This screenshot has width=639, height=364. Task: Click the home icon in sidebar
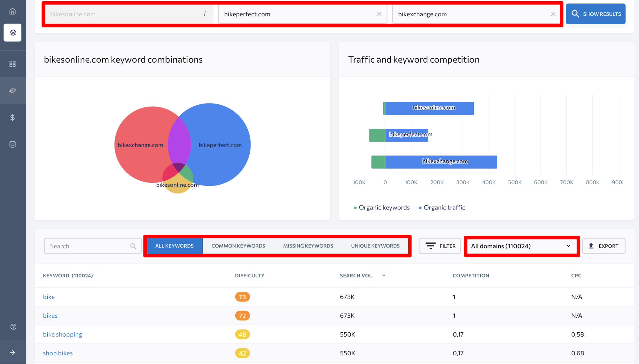pos(12,11)
